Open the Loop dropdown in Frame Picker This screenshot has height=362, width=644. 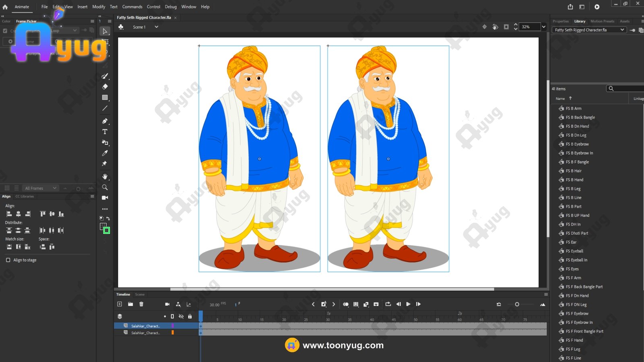(x=64, y=31)
